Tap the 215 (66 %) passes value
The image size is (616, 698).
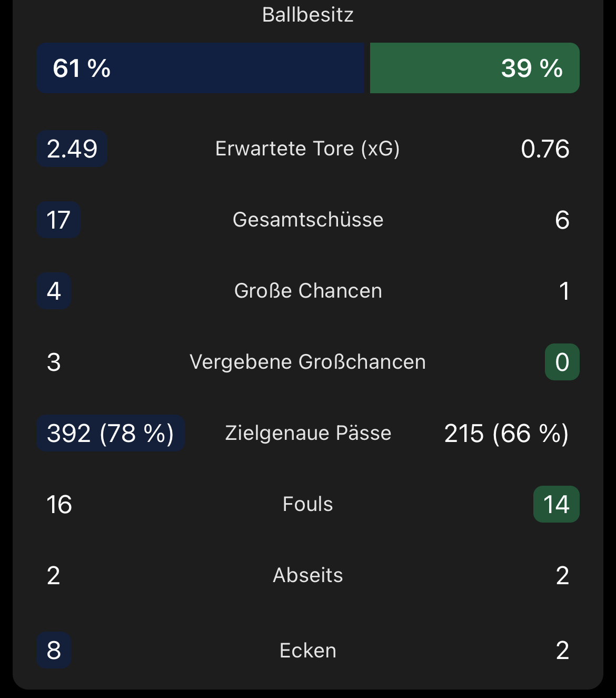click(506, 434)
